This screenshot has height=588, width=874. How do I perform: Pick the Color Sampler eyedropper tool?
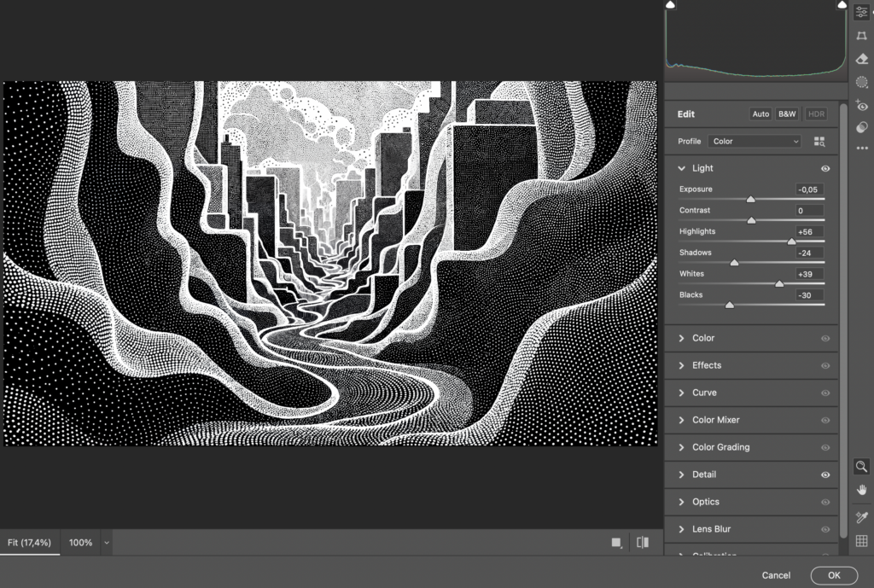861,517
